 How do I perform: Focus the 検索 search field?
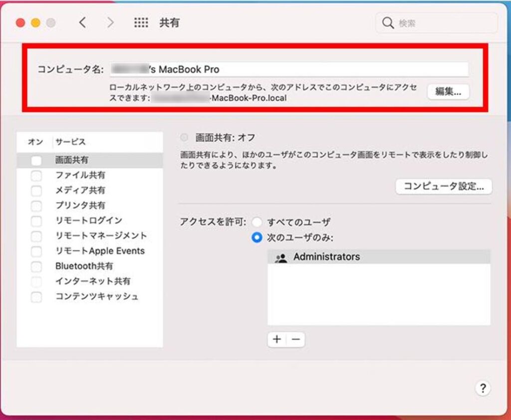click(437, 23)
